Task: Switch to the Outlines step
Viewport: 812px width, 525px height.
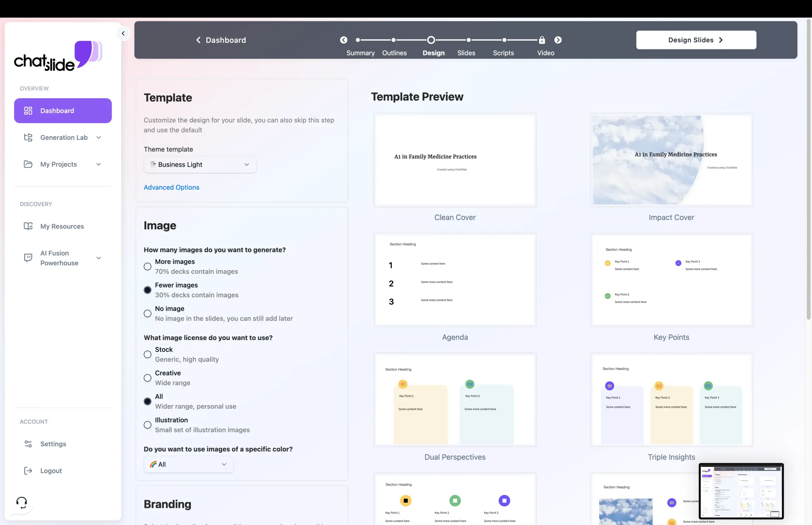Action: [x=394, y=46]
